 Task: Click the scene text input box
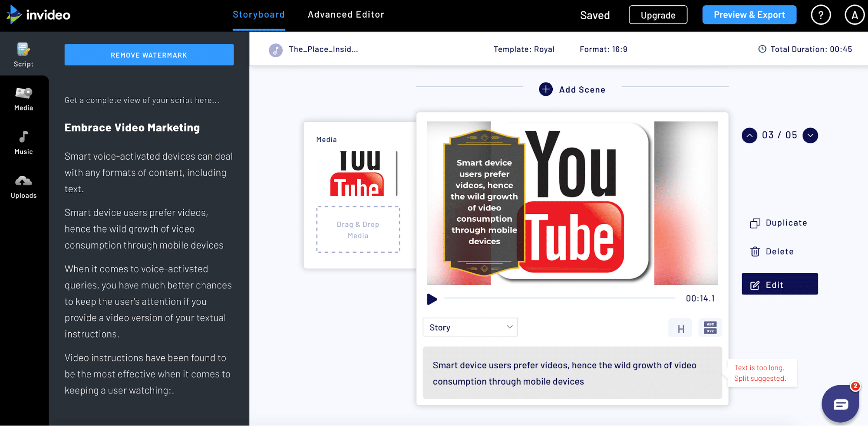pos(572,373)
